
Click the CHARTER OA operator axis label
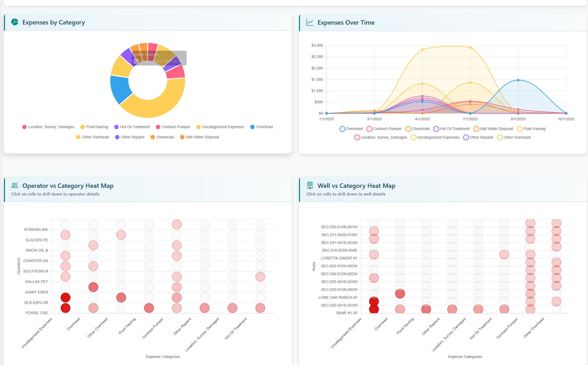36,261
